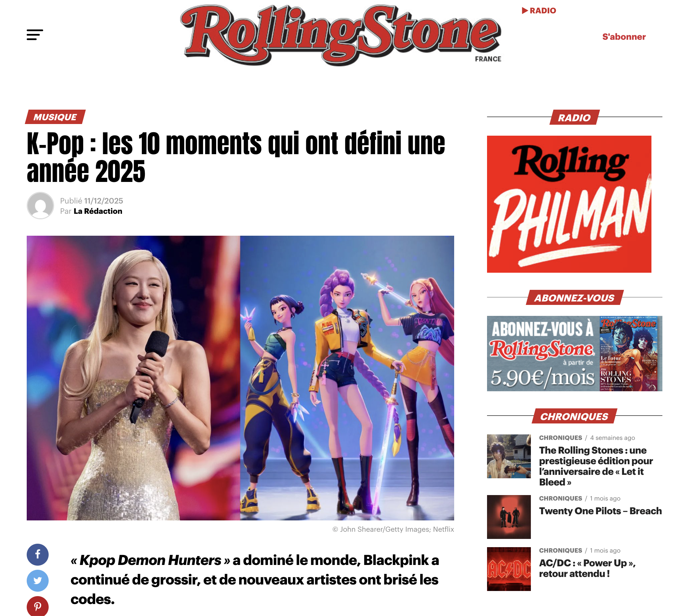Share article on Twitter

coord(38,580)
